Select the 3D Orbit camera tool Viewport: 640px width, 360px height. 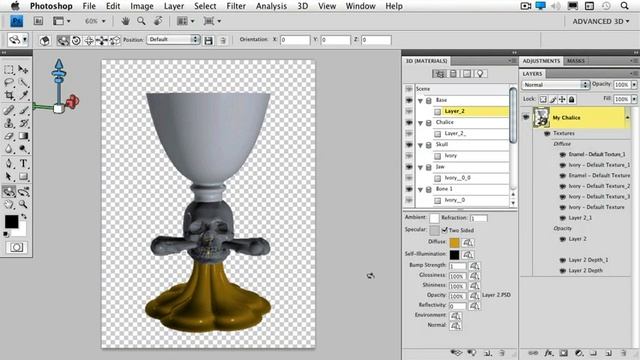(x=23, y=191)
